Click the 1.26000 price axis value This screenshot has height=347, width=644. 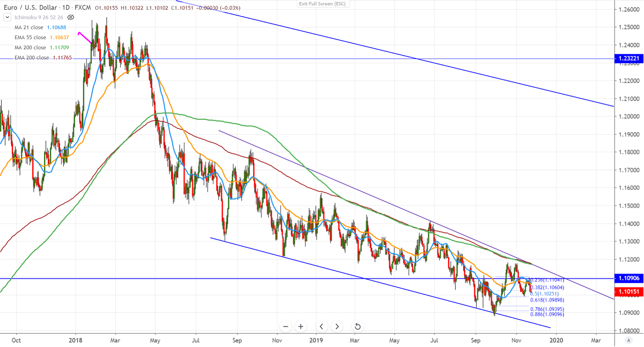pyautogui.click(x=630, y=10)
